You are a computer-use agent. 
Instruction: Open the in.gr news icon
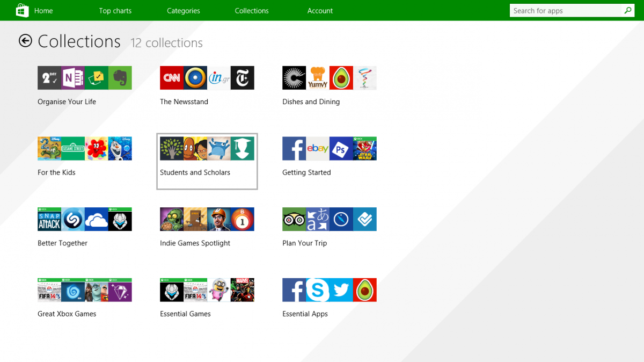click(x=219, y=78)
